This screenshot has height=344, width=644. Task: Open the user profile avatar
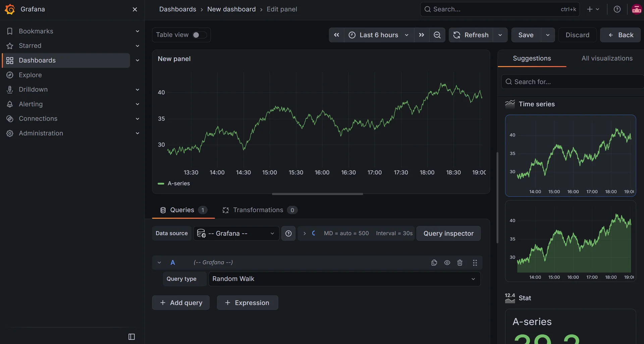pos(637,9)
